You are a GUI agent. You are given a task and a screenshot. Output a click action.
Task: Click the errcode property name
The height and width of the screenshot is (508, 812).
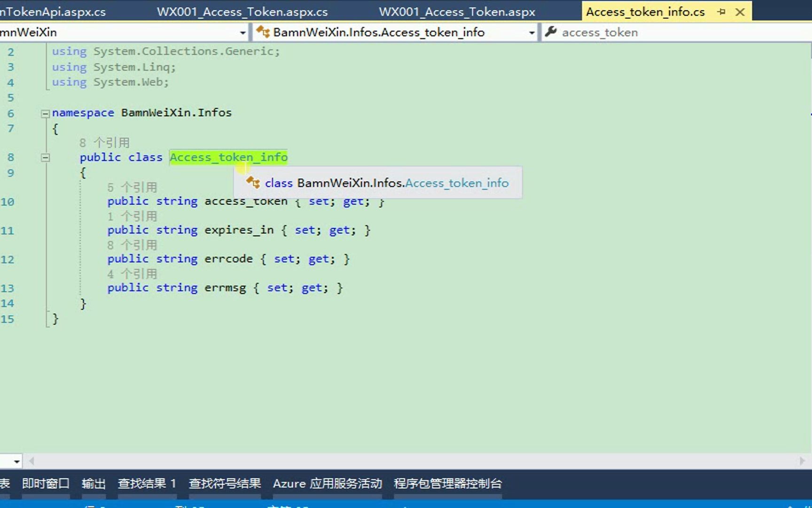click(228, 259)
